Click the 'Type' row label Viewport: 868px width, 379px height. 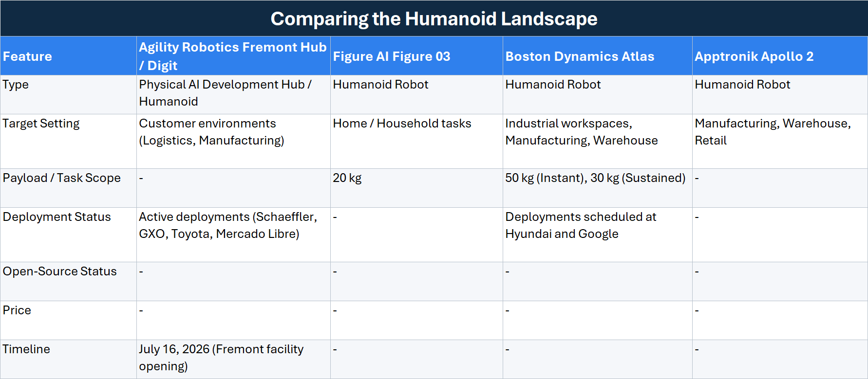point(16,85)
